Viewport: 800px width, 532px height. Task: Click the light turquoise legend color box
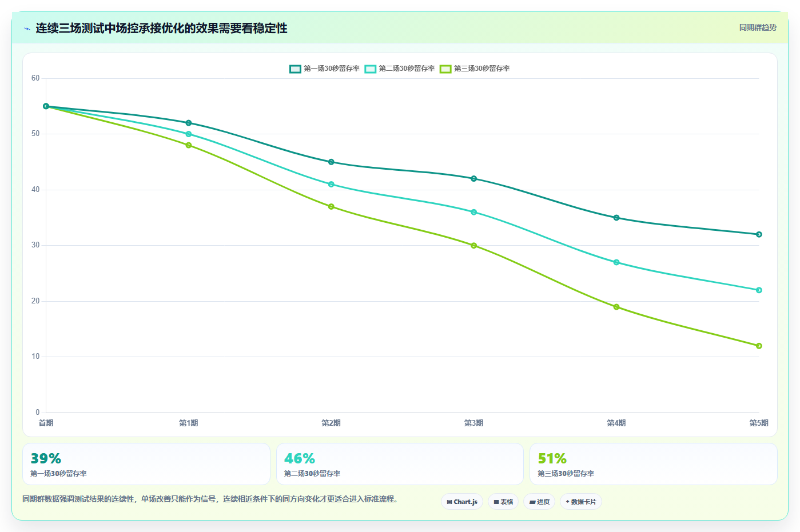coord(371,69)
